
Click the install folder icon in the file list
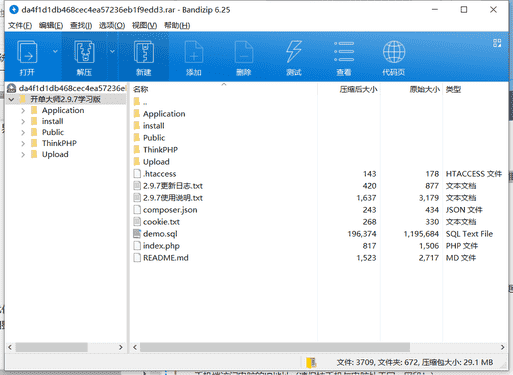click(x=137, y=126)
